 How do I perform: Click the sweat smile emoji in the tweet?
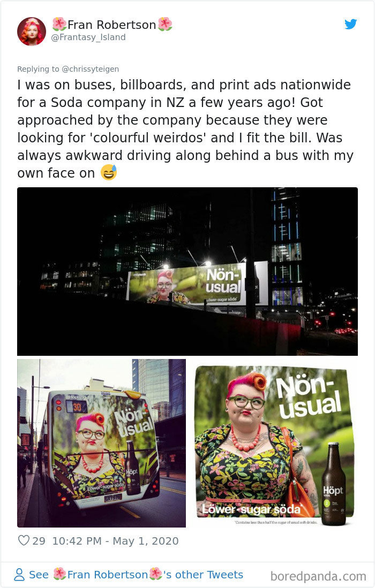coord(109,172)
